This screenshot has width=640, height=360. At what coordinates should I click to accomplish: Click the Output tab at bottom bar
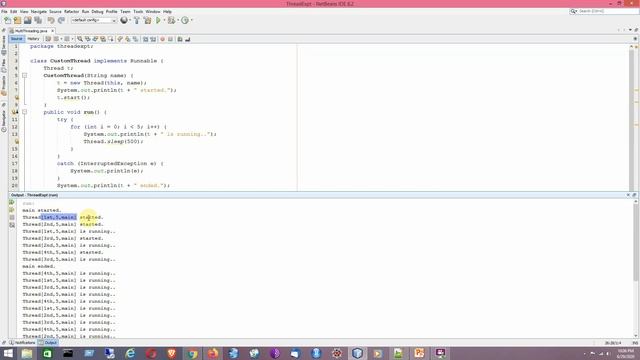[x=48, y=343]
